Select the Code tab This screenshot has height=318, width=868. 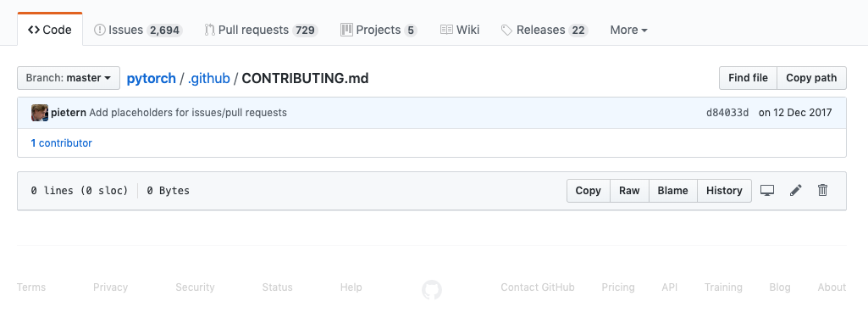[x=50, y=30]
